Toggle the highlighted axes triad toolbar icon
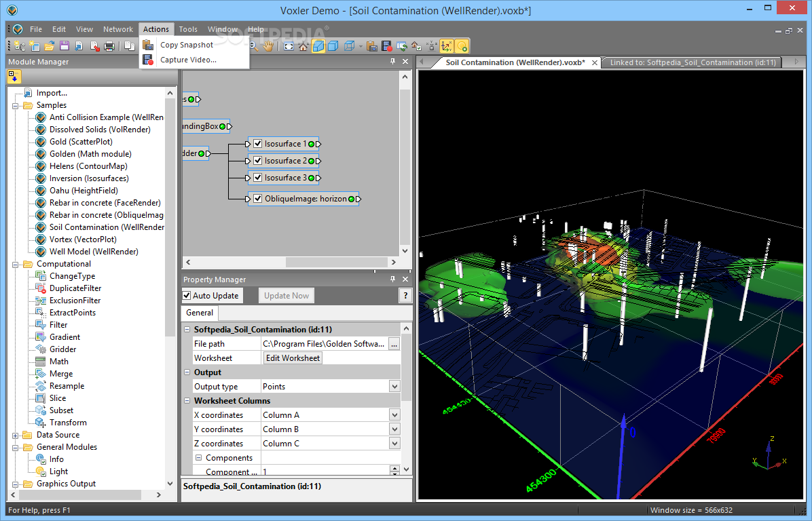Viewport: 812px width, 521px height. pos(446,46)
